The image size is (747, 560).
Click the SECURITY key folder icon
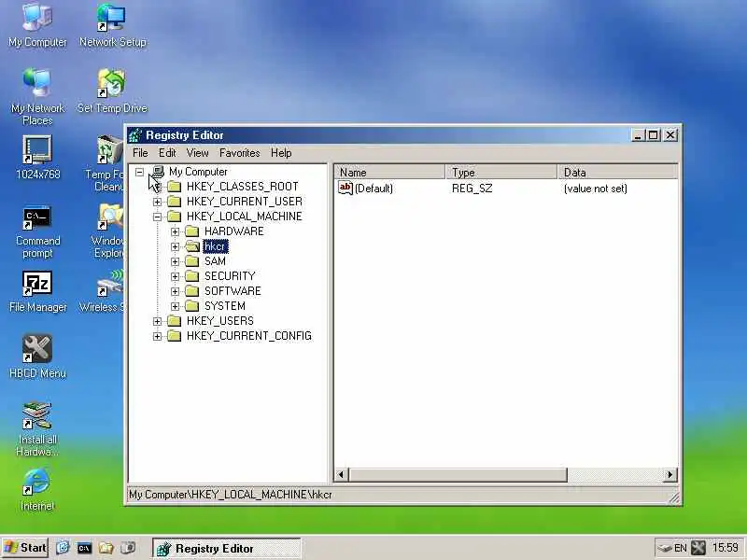[x=192, y=276]
